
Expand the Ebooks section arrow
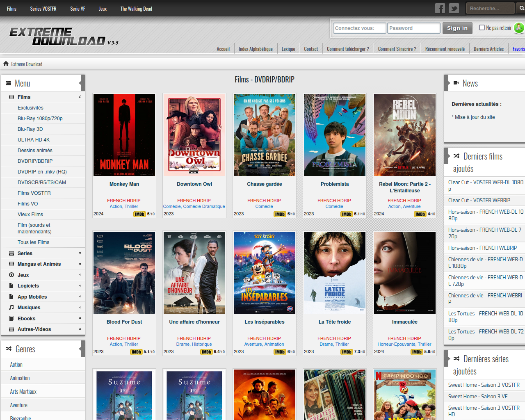[80, 318]
